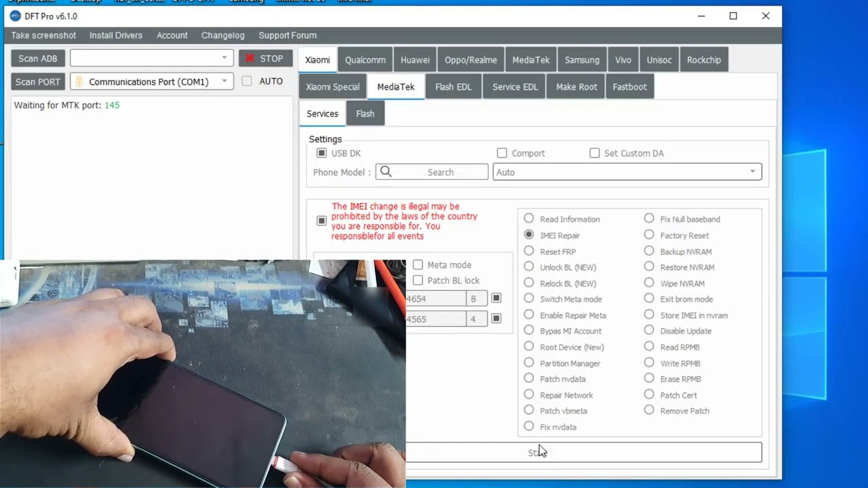The width and height of the screenshot is (868, 488).
Task: Open the Communications Port (COM1) dropdown
Action: click(x=152, y=81)
